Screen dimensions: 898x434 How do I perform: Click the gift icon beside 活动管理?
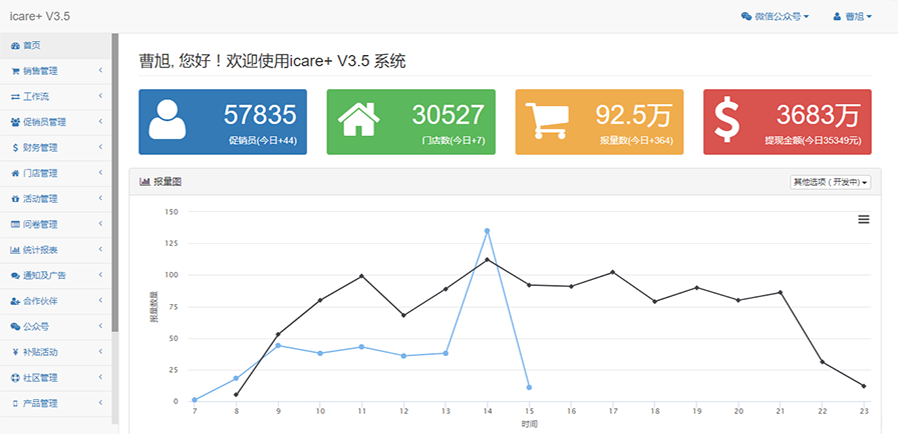point(15,199)
